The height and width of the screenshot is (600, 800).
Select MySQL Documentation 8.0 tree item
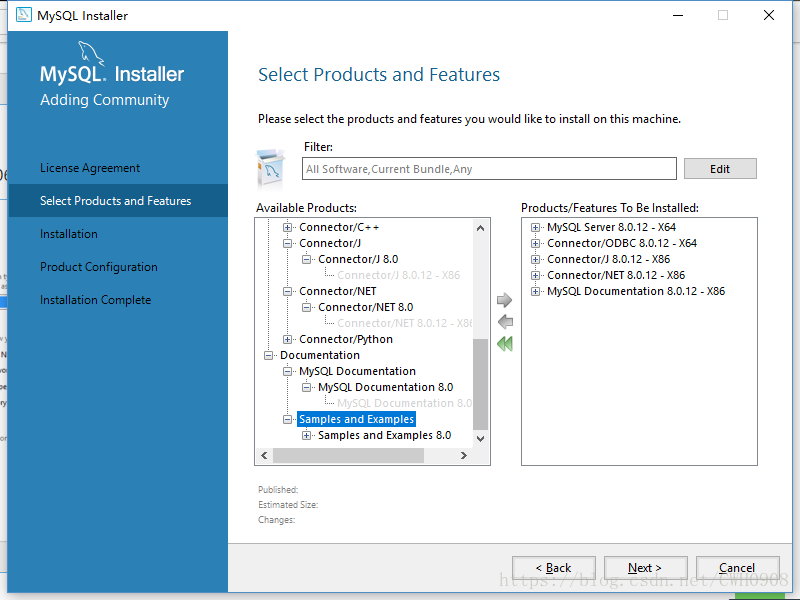[x=386, y=388]
